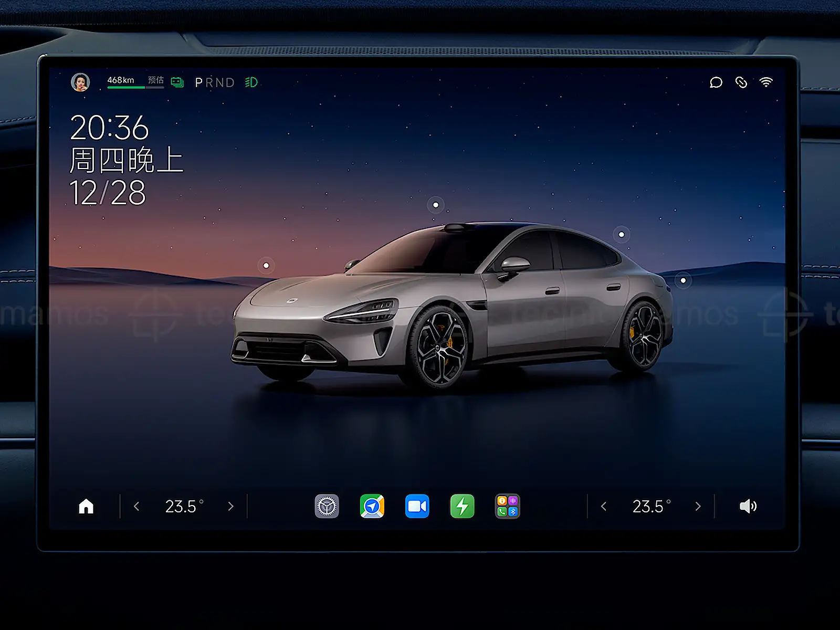Increase the left temperature with the forward chevron

click(230, 506)
